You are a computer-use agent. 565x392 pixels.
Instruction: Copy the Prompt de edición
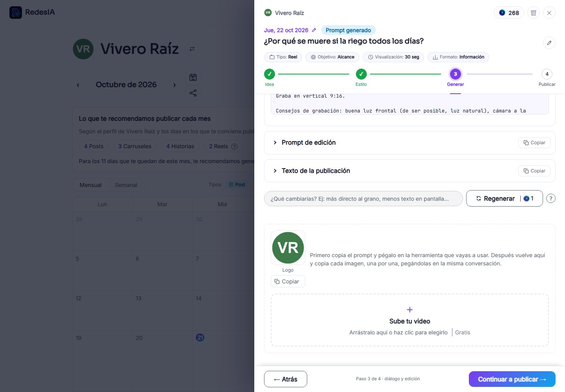coord(534,143)
